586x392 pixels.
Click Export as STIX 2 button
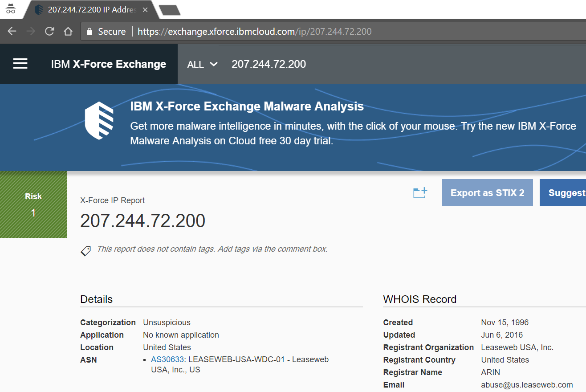pos(487,192)
